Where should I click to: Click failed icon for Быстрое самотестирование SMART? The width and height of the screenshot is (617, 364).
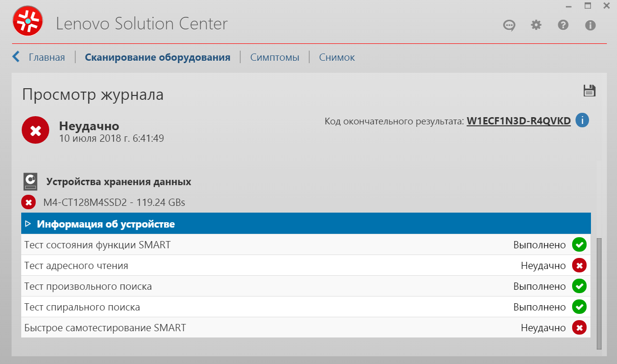579,328
